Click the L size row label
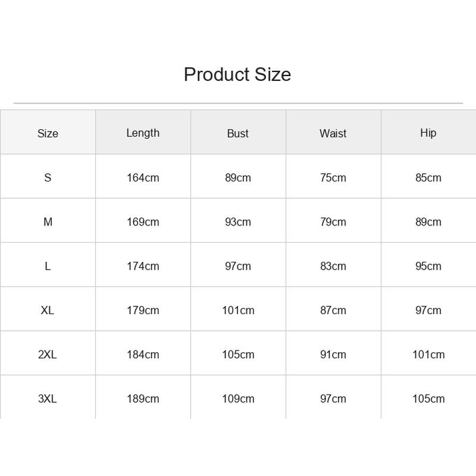Screen dimensions: 476x476 (48, 266)
